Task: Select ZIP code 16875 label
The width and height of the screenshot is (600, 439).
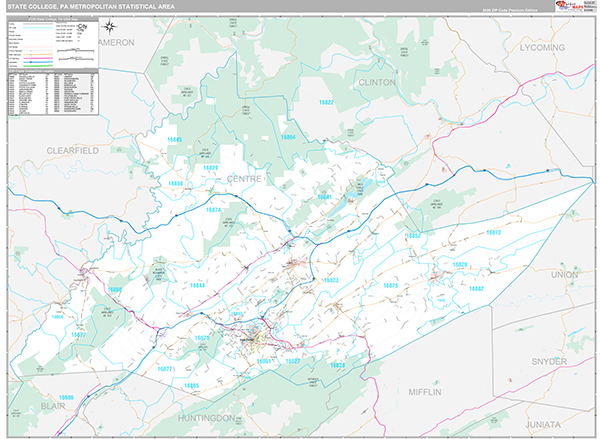Action: (390, 286)
